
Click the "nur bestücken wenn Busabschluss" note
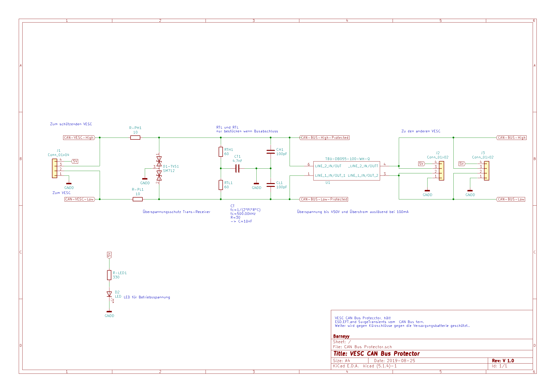247,131
